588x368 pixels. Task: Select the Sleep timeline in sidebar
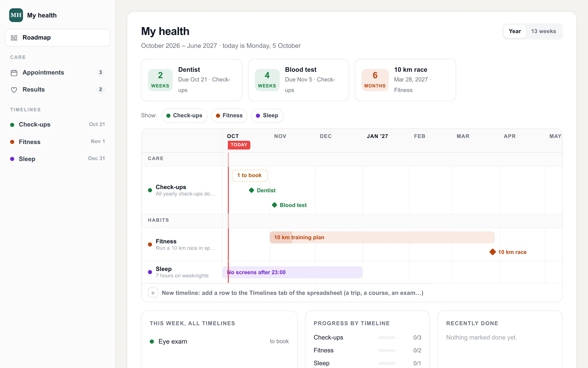point(58,159)
